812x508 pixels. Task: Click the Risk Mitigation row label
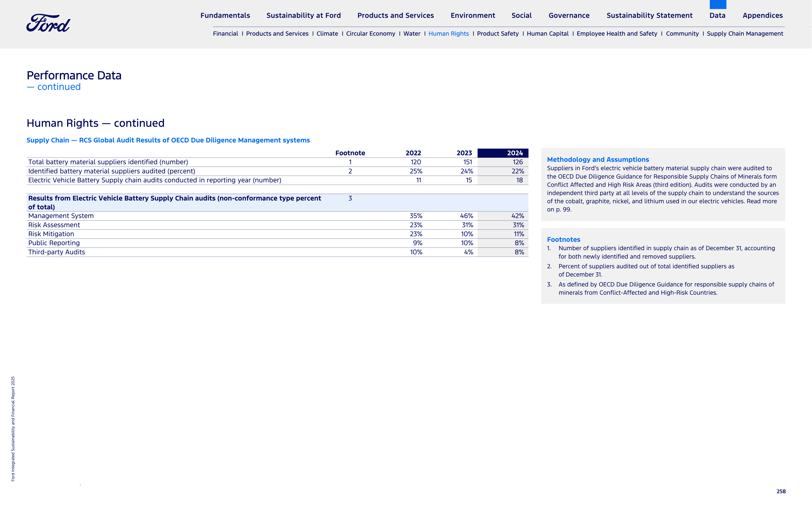click(x=51, y=234)
